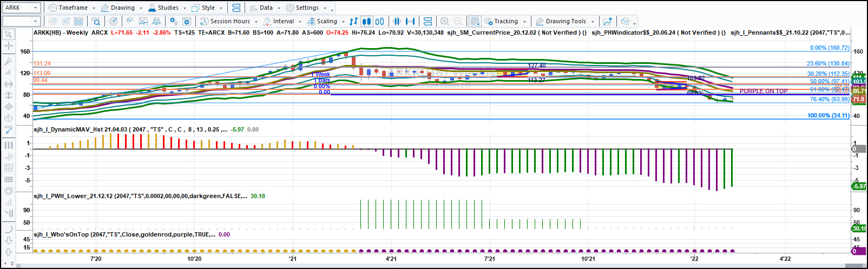Viewport: 868px width, 269px height.
Task: Click the gear with hash icon
Action: click(x=173, y=21)
